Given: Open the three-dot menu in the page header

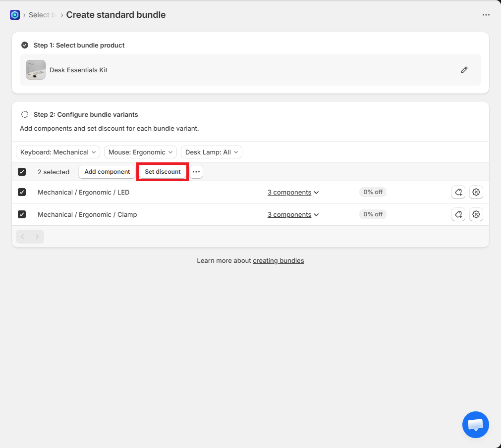Looking at the screenshot, I should tap(486, 15).
